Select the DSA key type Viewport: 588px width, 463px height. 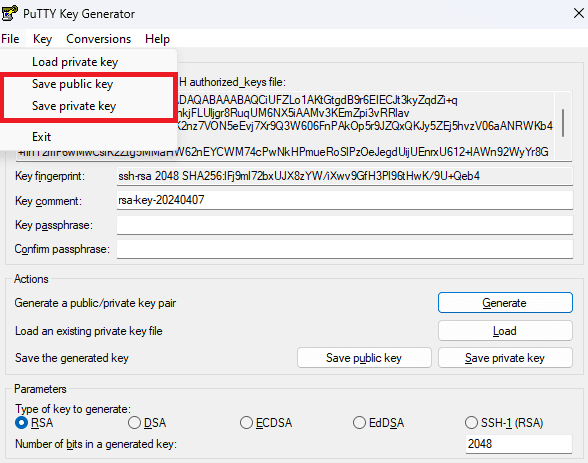[147, 423]
